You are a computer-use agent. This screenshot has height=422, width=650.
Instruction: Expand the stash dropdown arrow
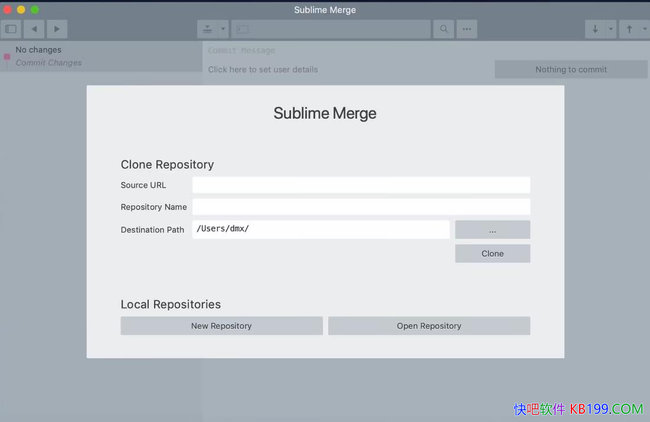point(223,29)
